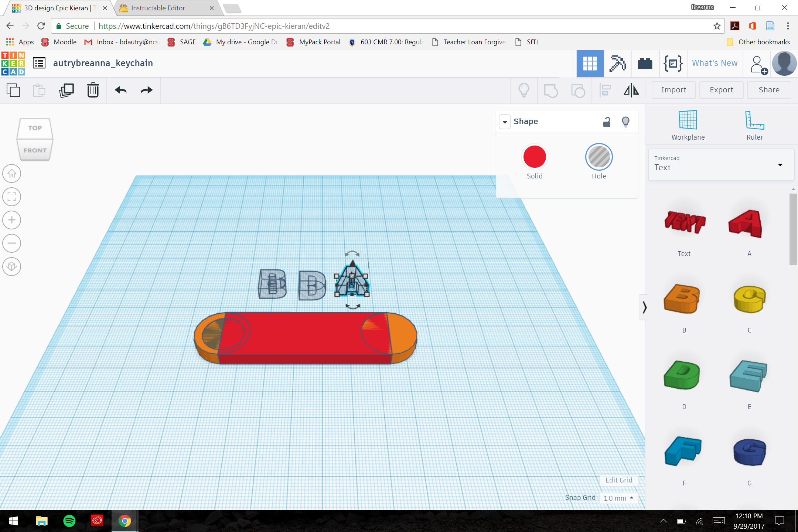Click the Flip/Mirror tool icon
This screenshot has height=532, width=798.
pyautogui.click(x=631, y=90)
